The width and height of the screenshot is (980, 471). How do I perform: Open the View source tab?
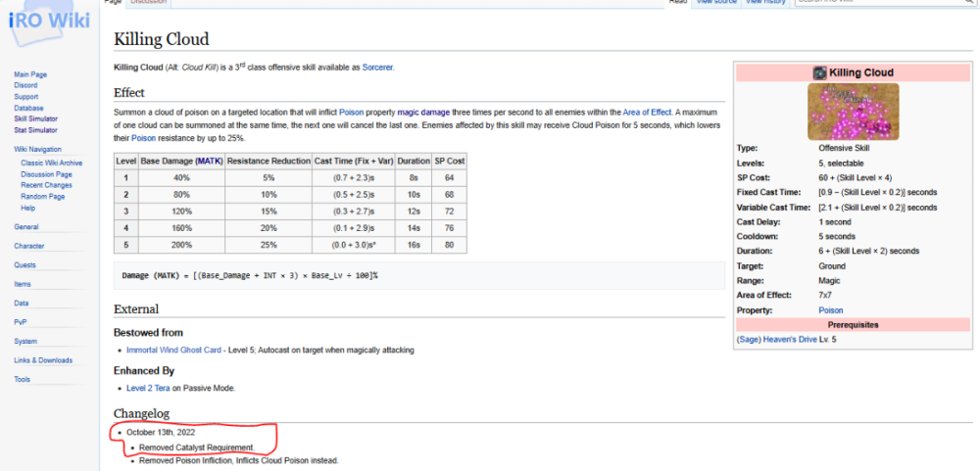[714, 2]
